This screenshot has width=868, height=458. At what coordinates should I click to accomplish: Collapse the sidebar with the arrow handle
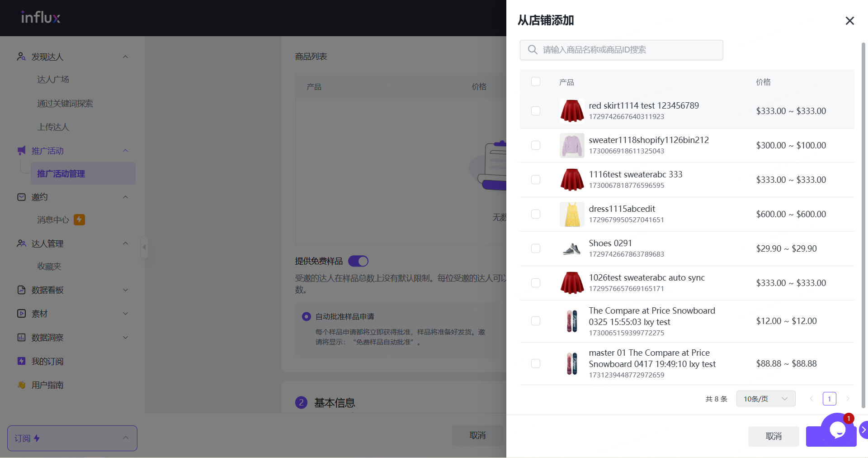click(144, 247)
